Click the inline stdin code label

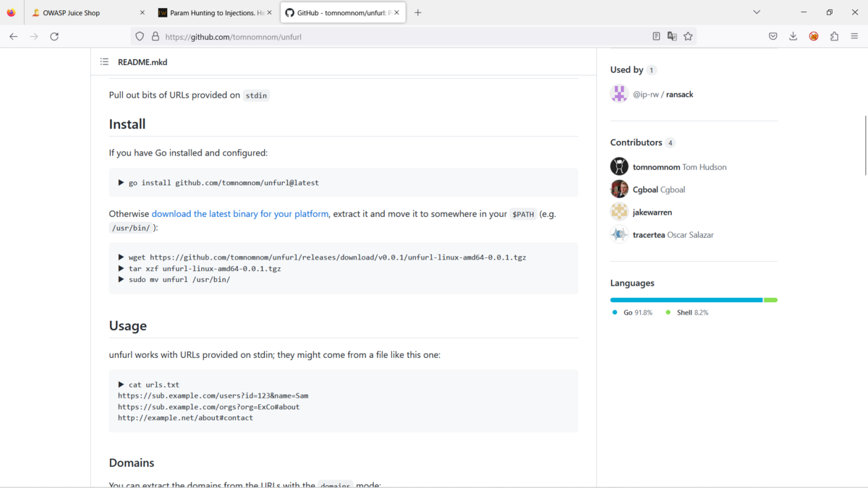(x=256, y=95)
